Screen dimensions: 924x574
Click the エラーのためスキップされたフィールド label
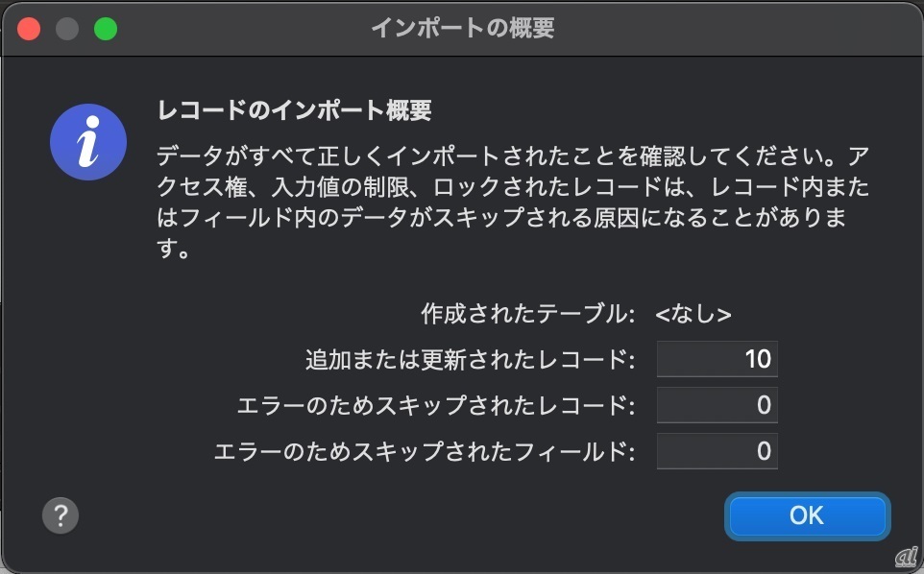(424, 451)
